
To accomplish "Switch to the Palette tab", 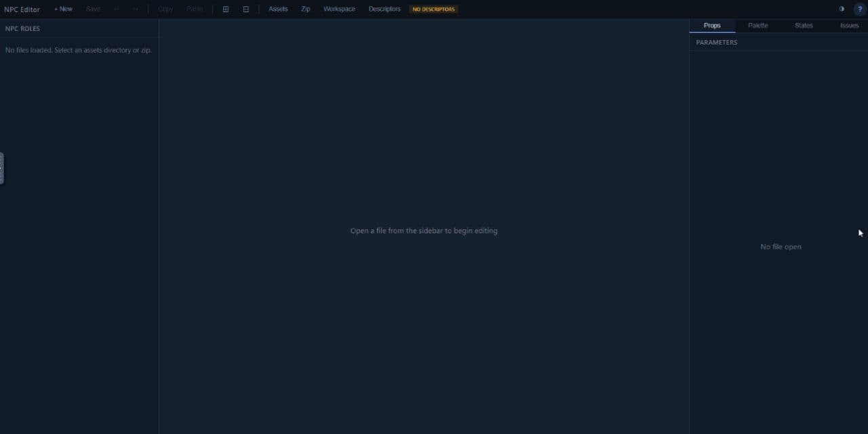I will [757, 26].
